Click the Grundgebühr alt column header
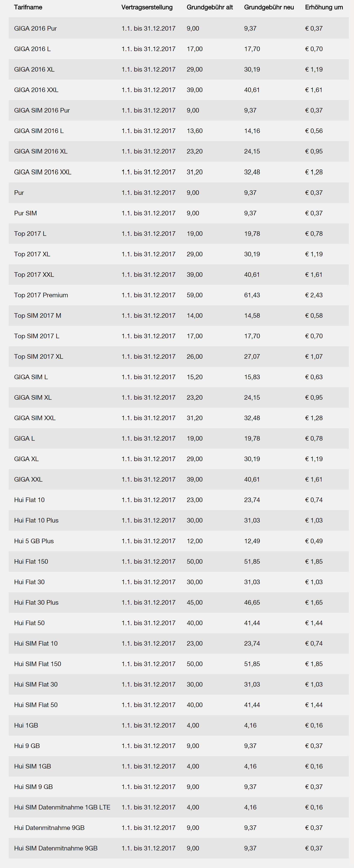Image resolution: width=354 pixels, height=868 pixels. point(210,7)
